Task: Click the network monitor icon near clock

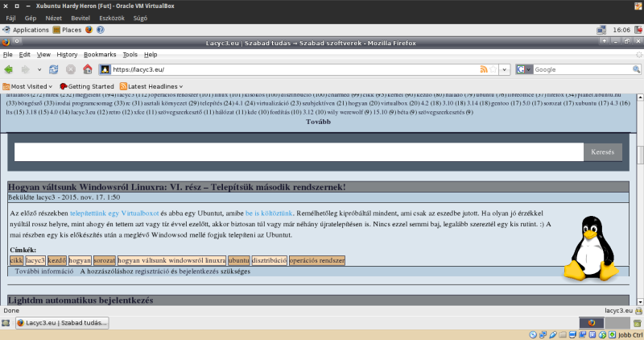Action: tap(601, 30)
